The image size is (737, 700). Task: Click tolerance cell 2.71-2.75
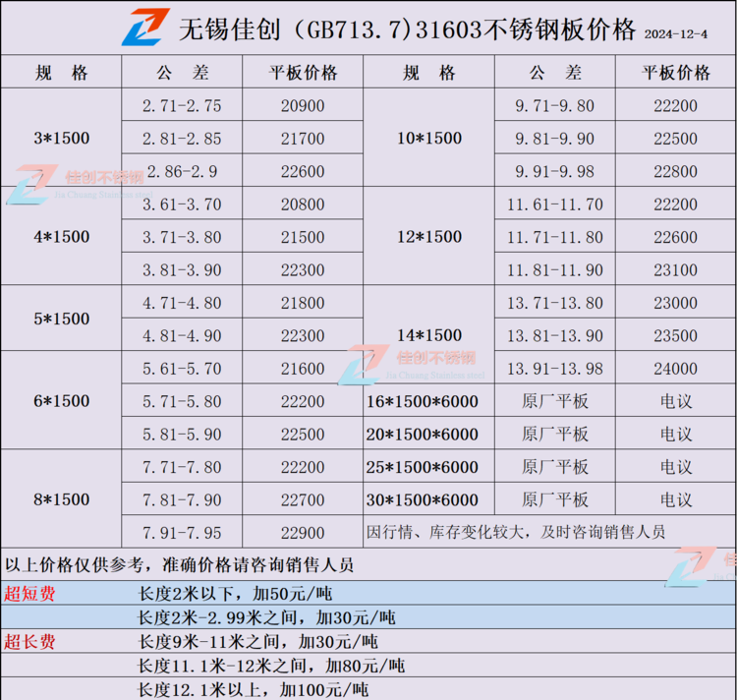[182, 105]
